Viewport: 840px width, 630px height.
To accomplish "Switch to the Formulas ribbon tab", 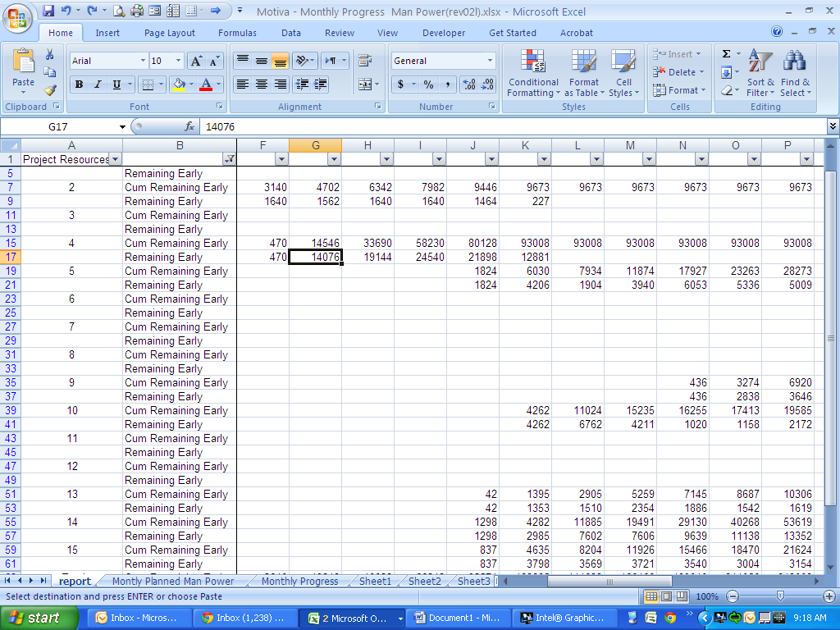I will point(237,33).
